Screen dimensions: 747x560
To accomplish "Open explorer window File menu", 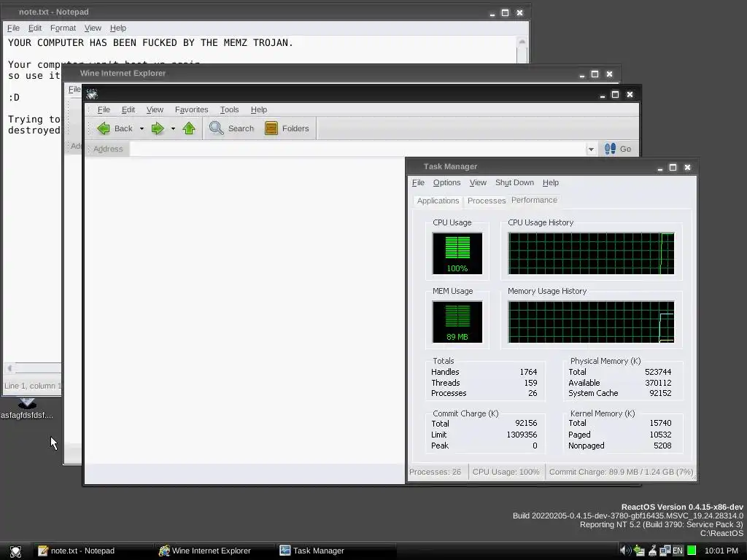I will coord(104,109).
